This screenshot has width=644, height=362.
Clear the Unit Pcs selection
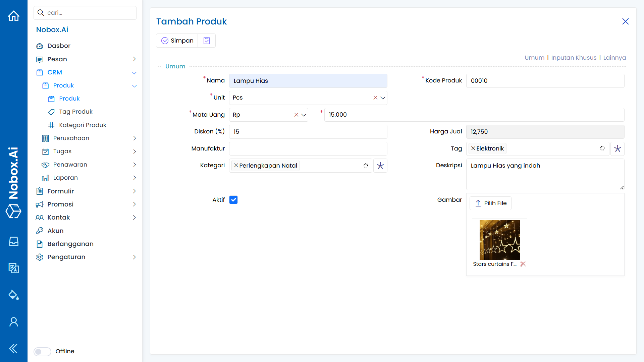(375, 98)
